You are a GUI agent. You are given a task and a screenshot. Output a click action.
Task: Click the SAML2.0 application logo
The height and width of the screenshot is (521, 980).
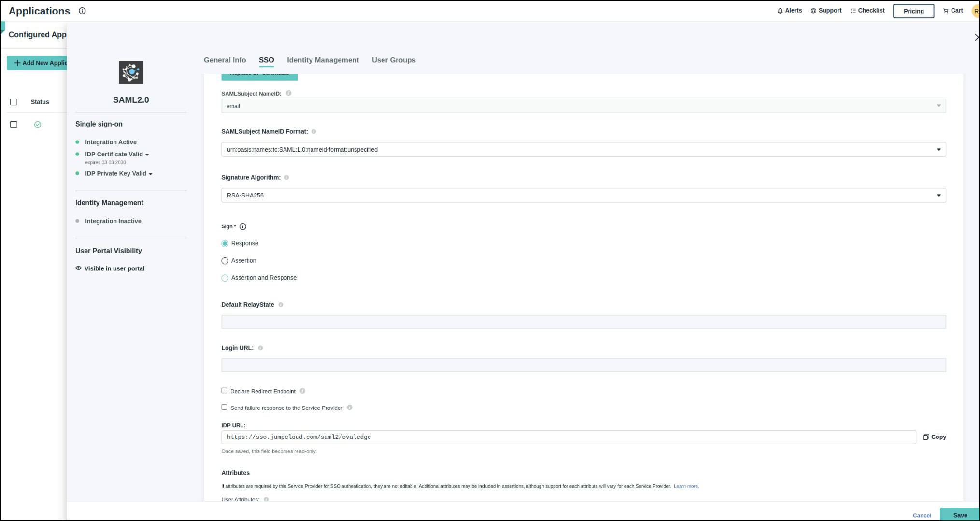pos(131,72)
